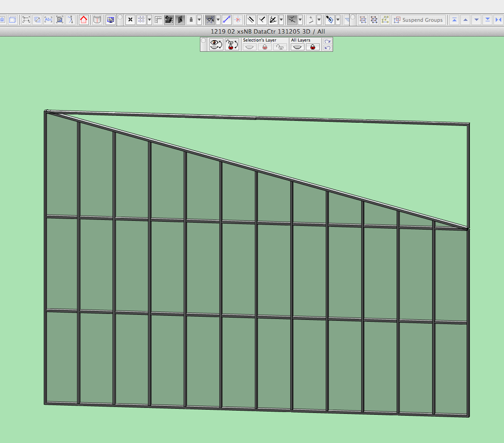Select the Snap to Grid constraint icon
The image size is (504, 443).
point(141,20)
